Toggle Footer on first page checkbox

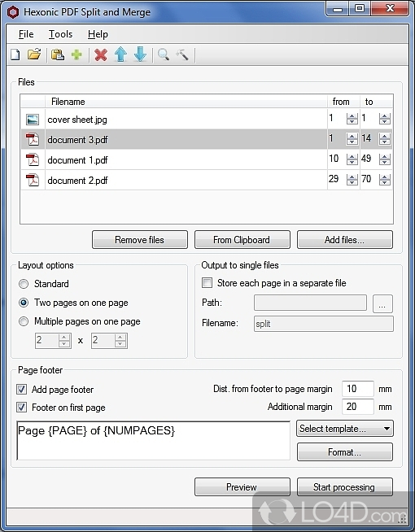pyautogui.click(x=22, y=408)
